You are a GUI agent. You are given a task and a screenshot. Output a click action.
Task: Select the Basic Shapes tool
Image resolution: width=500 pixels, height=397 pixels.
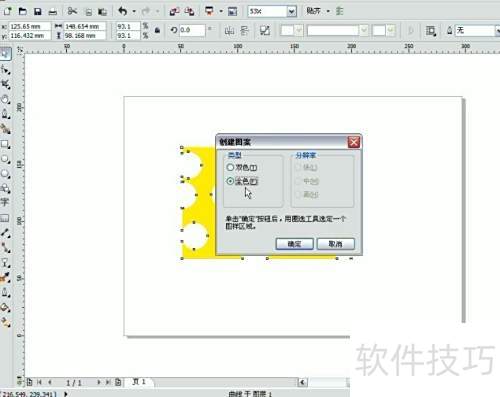point(5,189)
